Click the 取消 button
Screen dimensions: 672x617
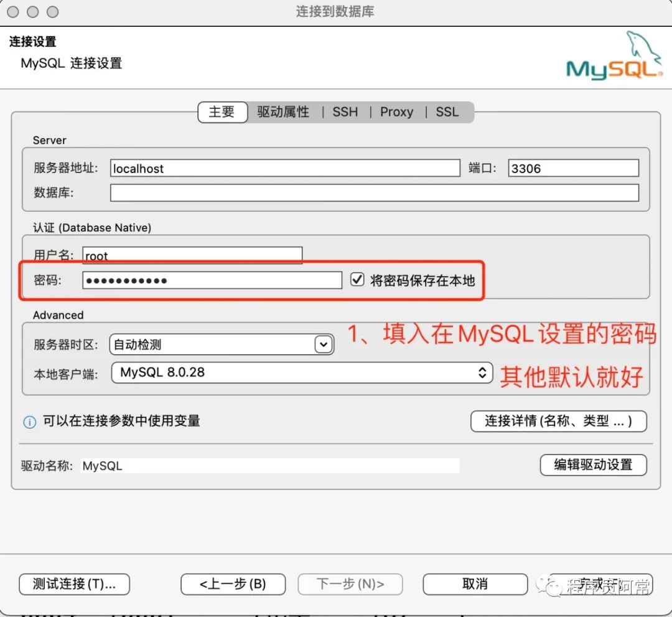coord(475,584)
